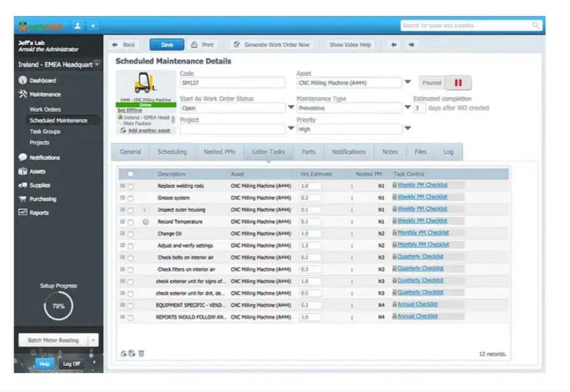Click the Setup Progress 79% circle
The height and width of the screenshot is (392, 570).
pyautogui.click(x=58, y=306)
